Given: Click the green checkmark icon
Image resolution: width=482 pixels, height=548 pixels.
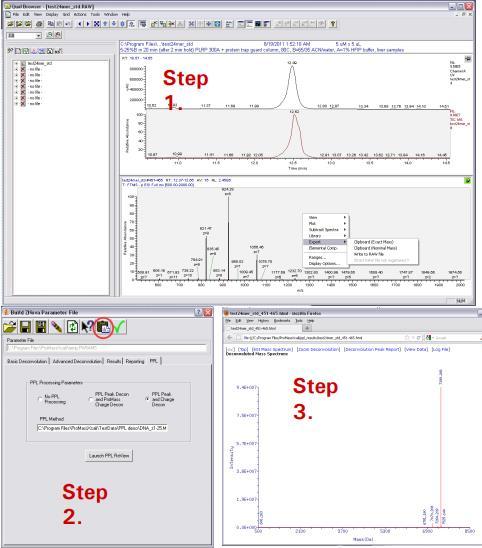Looking at the screenshot, I should click(119, 327).
